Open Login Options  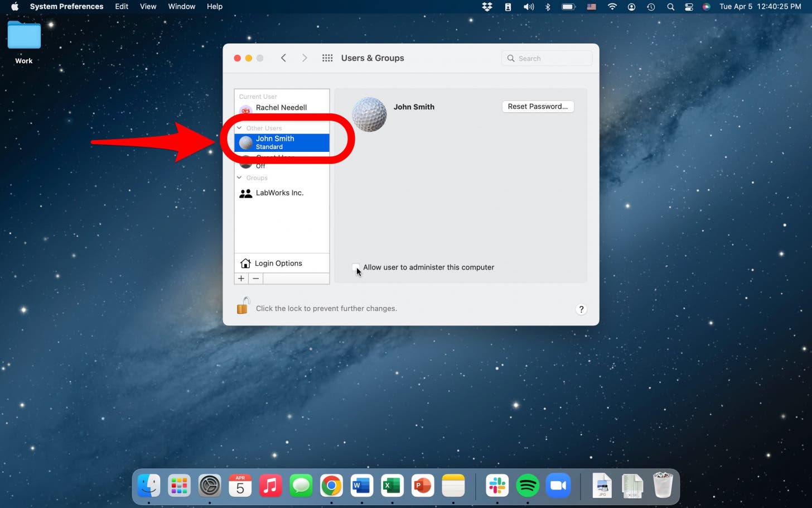[x=282, y=263]
